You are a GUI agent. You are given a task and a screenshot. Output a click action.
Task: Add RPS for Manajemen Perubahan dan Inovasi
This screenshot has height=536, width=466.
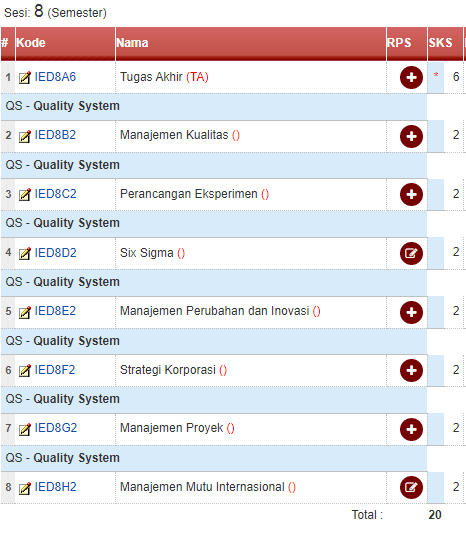[411, 312]
